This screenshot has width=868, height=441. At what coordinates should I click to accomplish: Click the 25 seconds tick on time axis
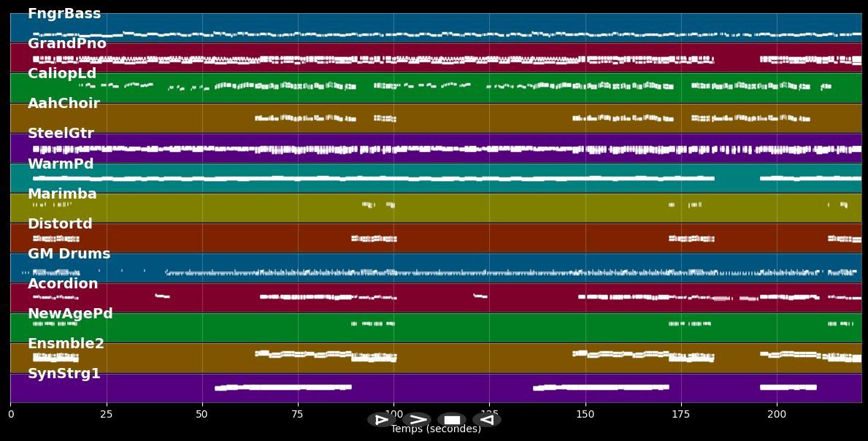pyautogui.click(x=107, y=415)
